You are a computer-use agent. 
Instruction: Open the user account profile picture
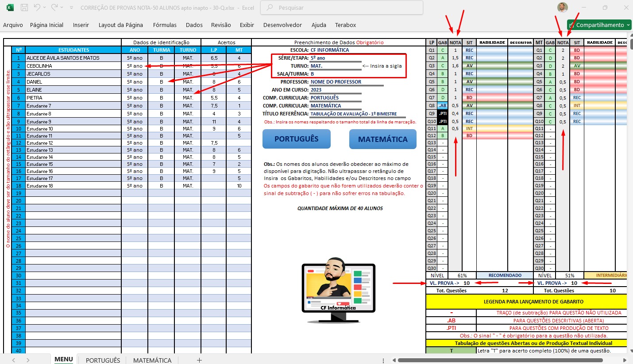pyautogui.click(x=563, y=8)
